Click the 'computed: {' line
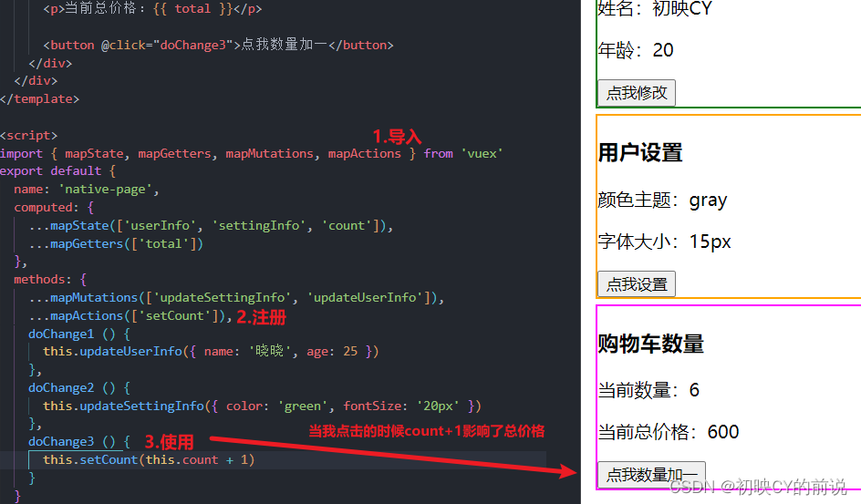 point(54,207)
